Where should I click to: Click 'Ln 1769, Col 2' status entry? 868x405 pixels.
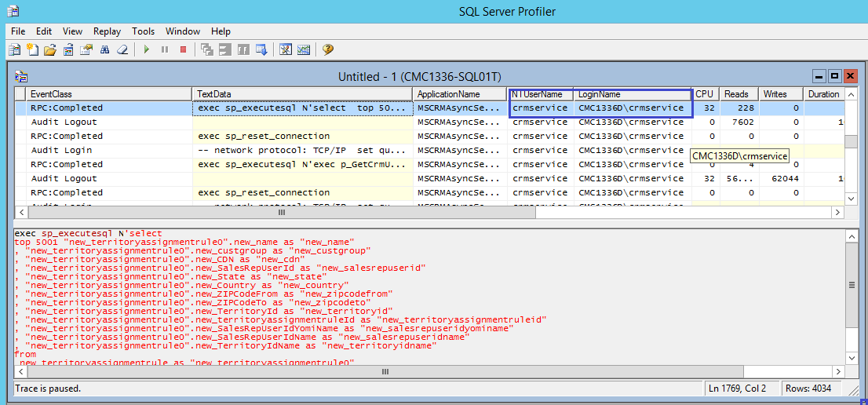pos(737,389)
